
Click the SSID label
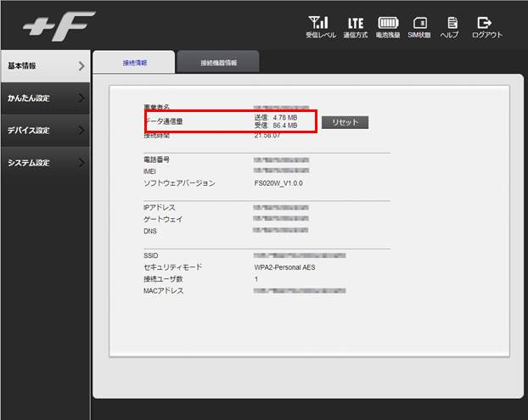click(x=150, y=255)
